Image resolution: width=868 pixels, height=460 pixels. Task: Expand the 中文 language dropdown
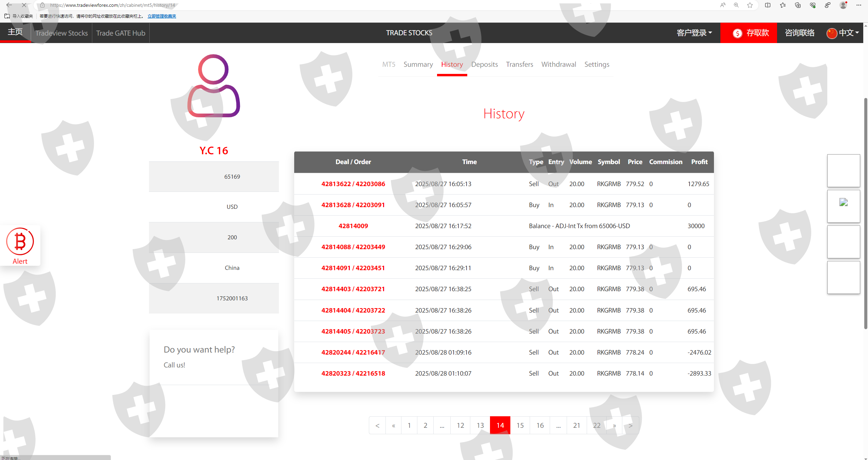(843, 33)
